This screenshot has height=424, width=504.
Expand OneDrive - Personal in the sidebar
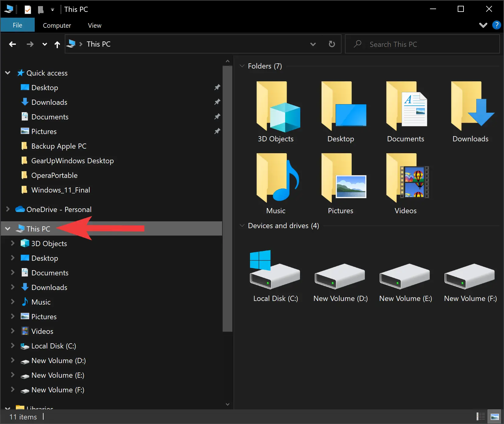click(7, 209)
